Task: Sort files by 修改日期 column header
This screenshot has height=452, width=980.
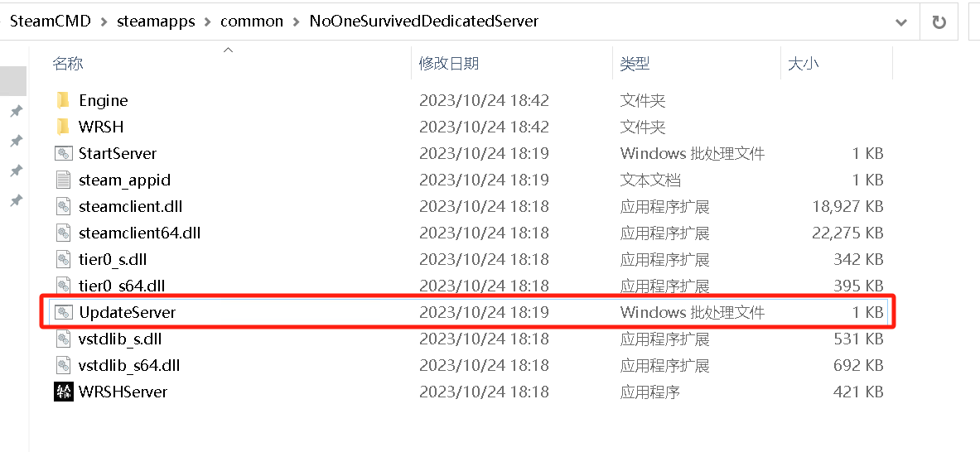Action: pos(449,64)
